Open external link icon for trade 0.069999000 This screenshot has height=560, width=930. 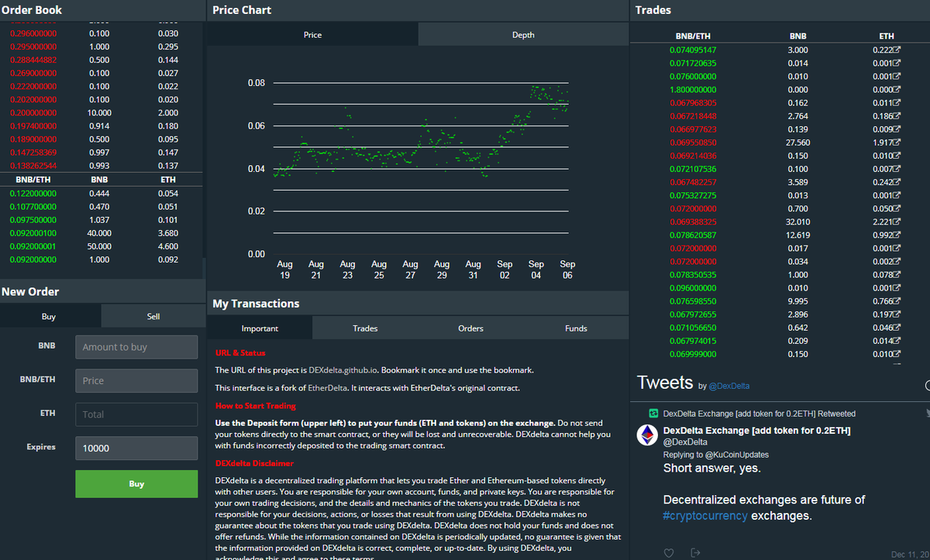pyautogui.click(x=897, y=354)
